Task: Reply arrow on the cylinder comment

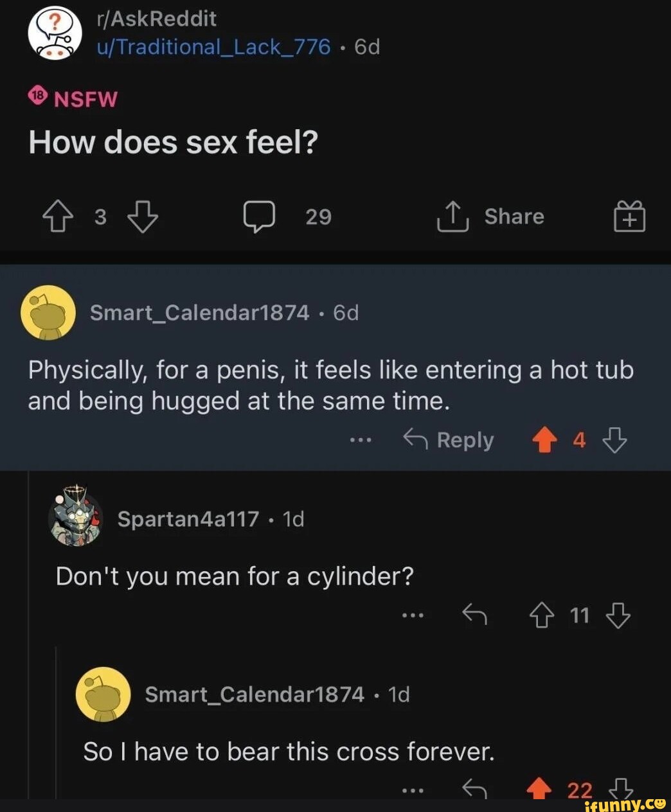Action: tap(474, 615)
